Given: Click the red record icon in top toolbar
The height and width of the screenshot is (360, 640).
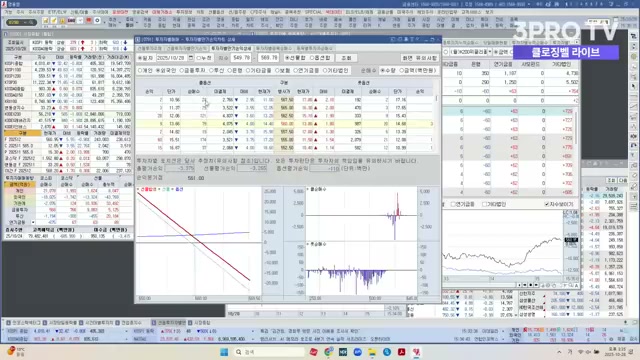Looking at the screenshot, I should click(89, 21).
